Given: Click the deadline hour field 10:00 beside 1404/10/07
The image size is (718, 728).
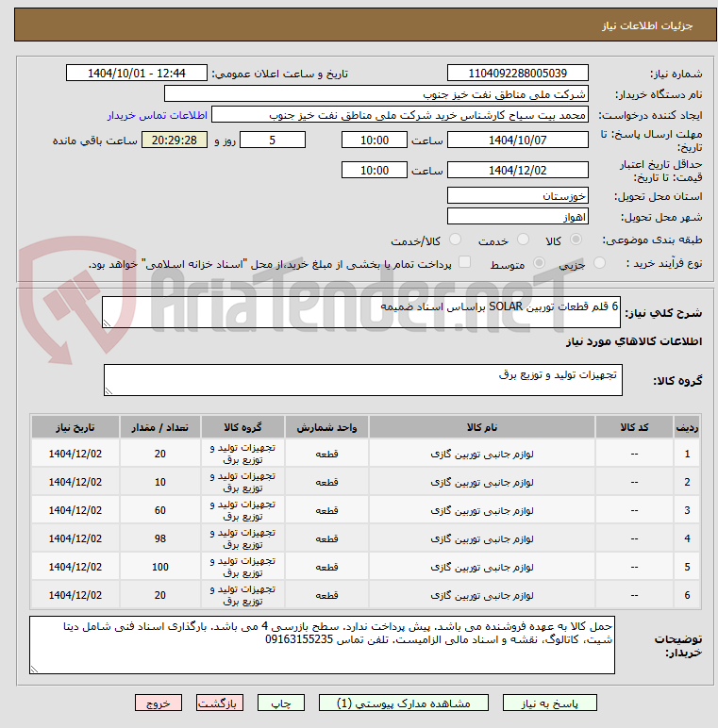Looking at the screenshot, I should click(375, 141).
